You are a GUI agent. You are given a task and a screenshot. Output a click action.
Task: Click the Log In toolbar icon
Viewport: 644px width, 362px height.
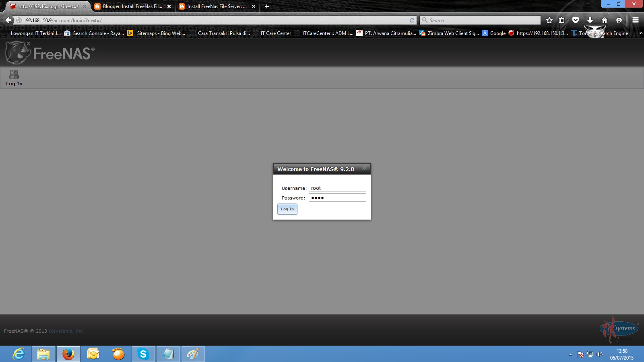(x=14, y=78)
